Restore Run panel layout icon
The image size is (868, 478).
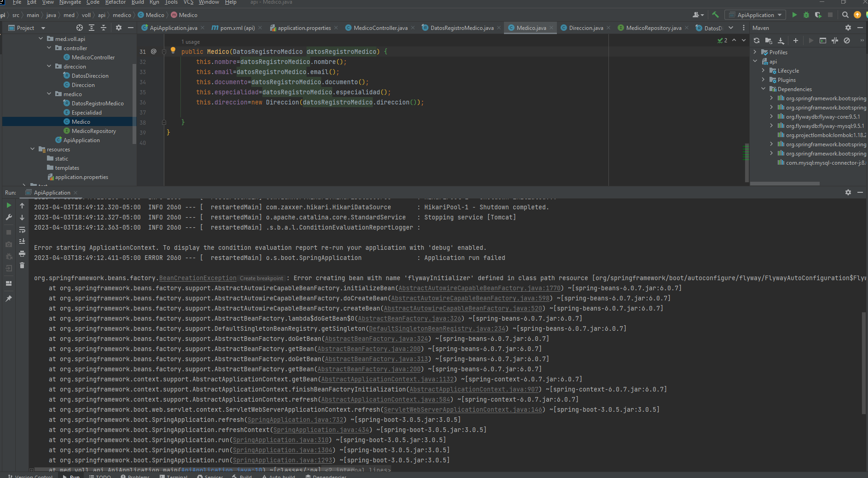pyautogui.click(x=9, y=283)
